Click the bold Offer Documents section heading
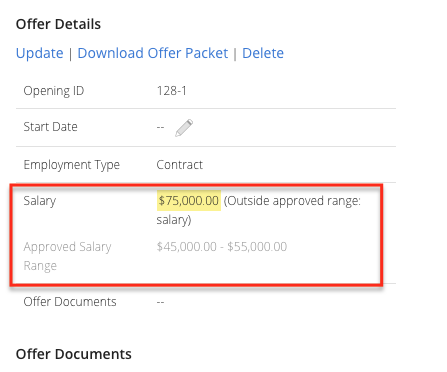 pyautogui.click(x=74, y=354)
